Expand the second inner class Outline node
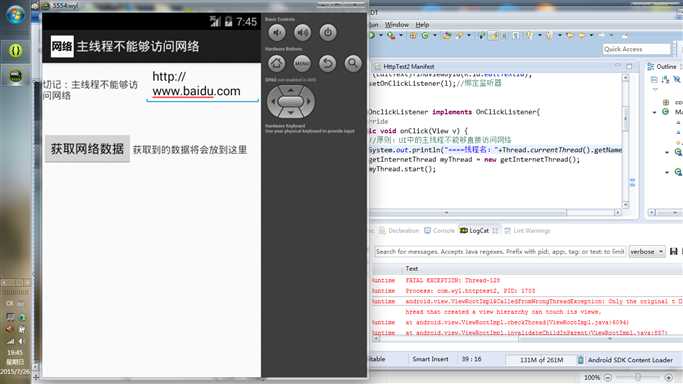683x384 pixels. (667, 172)
